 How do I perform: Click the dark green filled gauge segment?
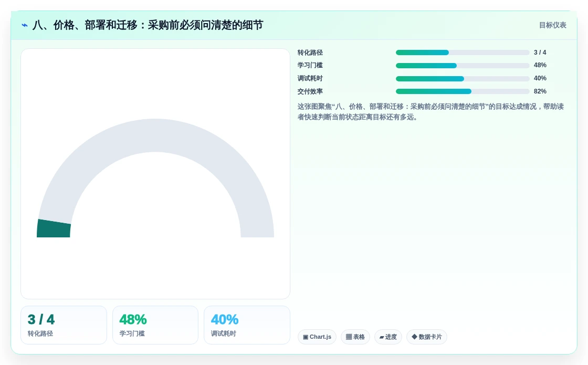click(x=54, y=229)
